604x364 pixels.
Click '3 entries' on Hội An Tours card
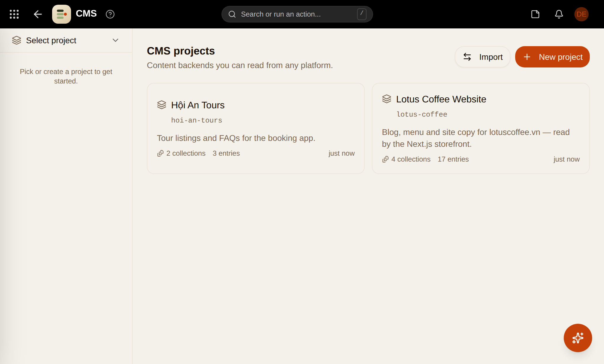[226, 153]
